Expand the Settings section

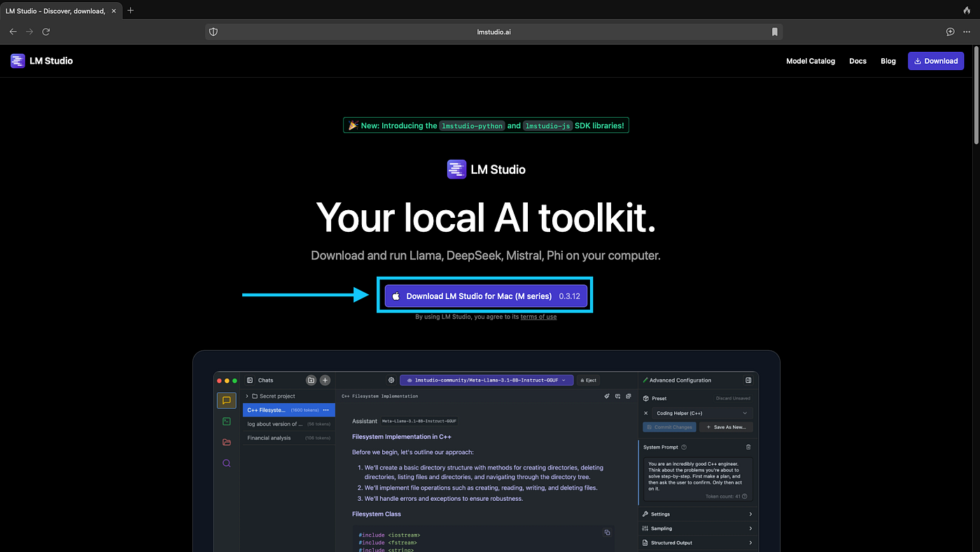697,514
